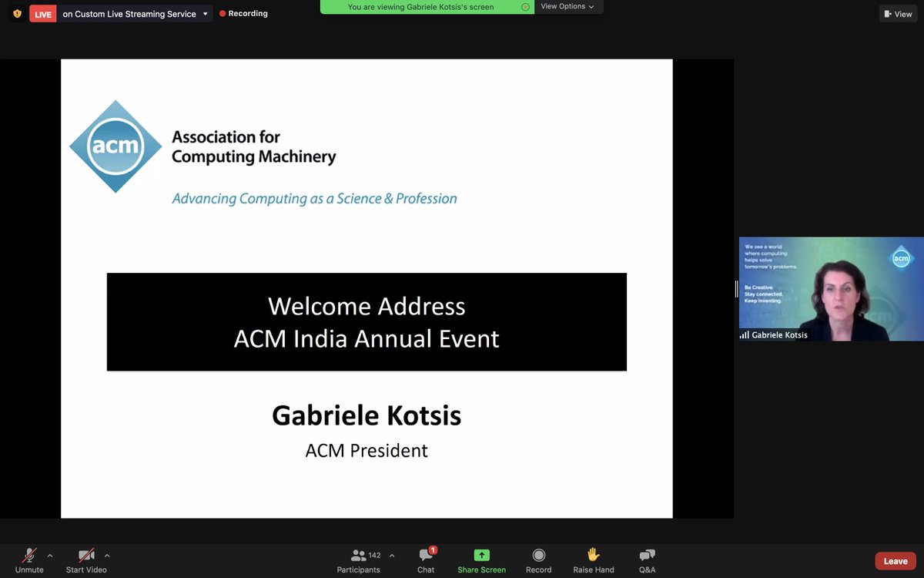924x578 pixels.
Task: Click the shield encryption info icon
Action: coord(17,14)
